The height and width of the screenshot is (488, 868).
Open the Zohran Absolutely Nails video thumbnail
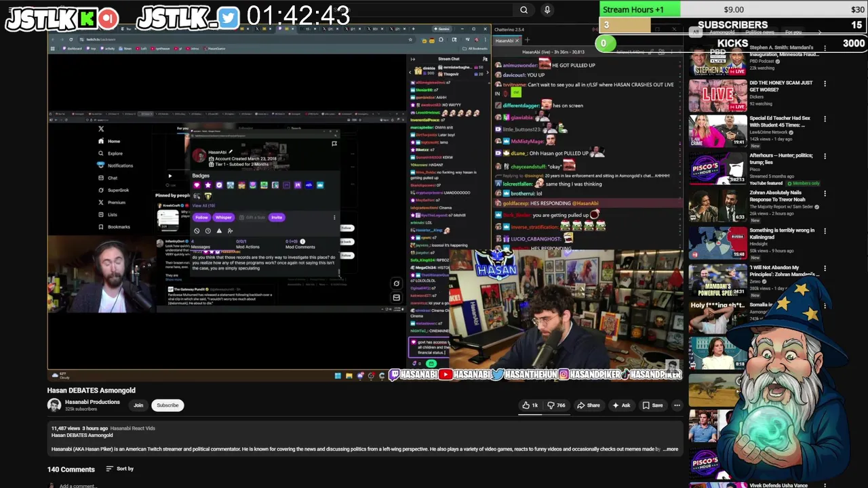[717, 206]
